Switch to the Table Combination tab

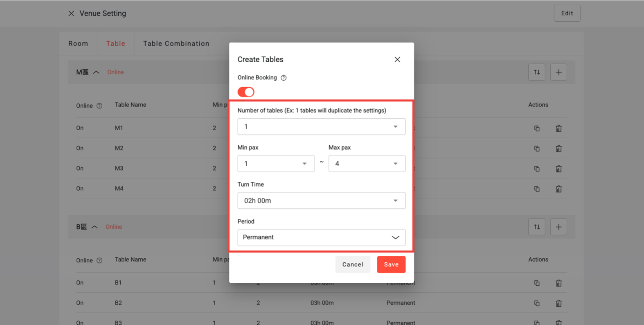(x=176, y=44)
